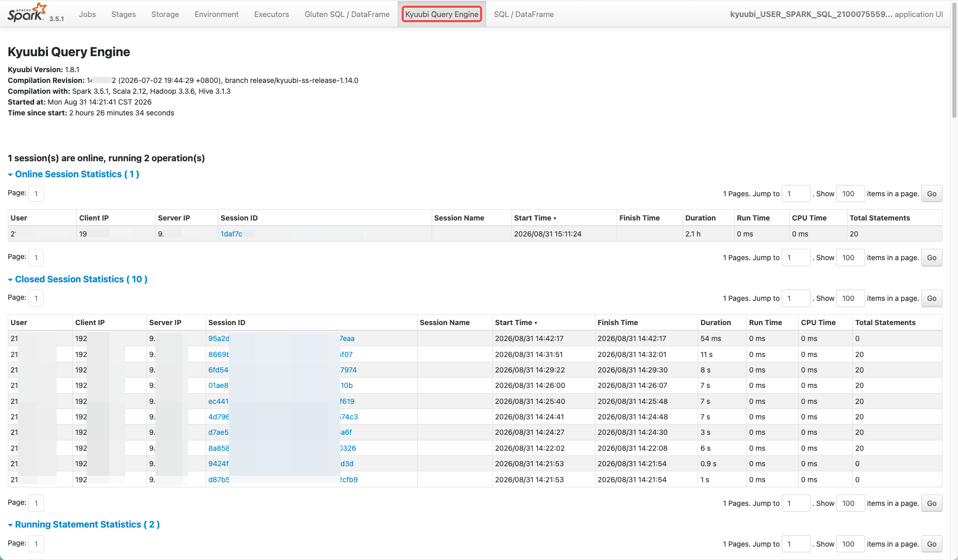Click Go above the online sessions table
The height and width of the screenshot is (560, 958).
point(932,194)
